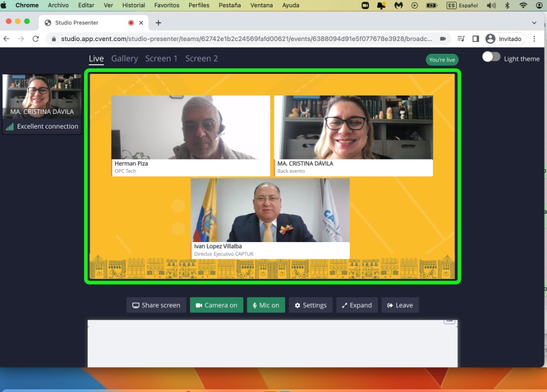This screenshot has width=547, height=392.
Task: Open the Editar menu
Action: (86, 5)
